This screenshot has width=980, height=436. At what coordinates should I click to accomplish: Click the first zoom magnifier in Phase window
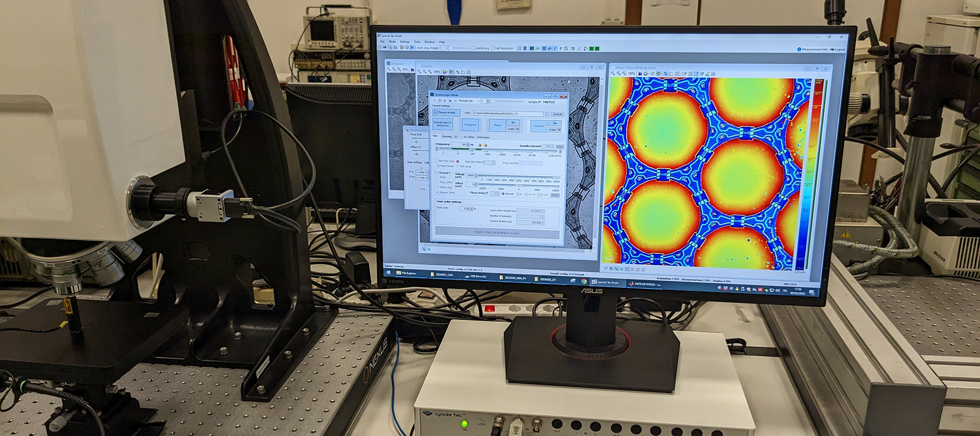pos(614,74)
